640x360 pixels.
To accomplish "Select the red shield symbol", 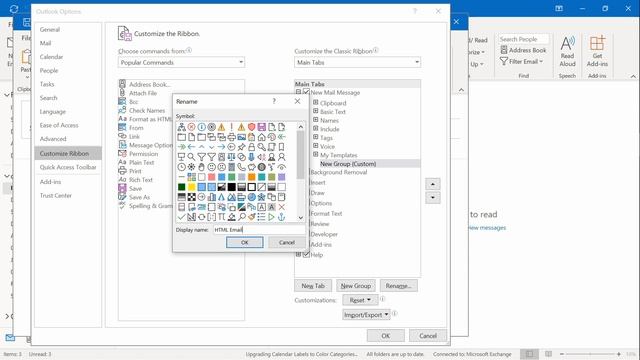I will (x=251, y=127).
